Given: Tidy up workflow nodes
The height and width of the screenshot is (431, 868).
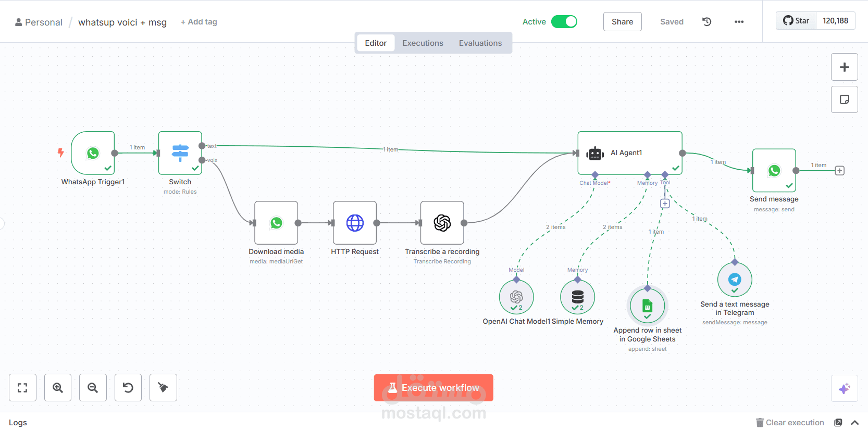Looking at the screenshot, I should click(163, 387).
